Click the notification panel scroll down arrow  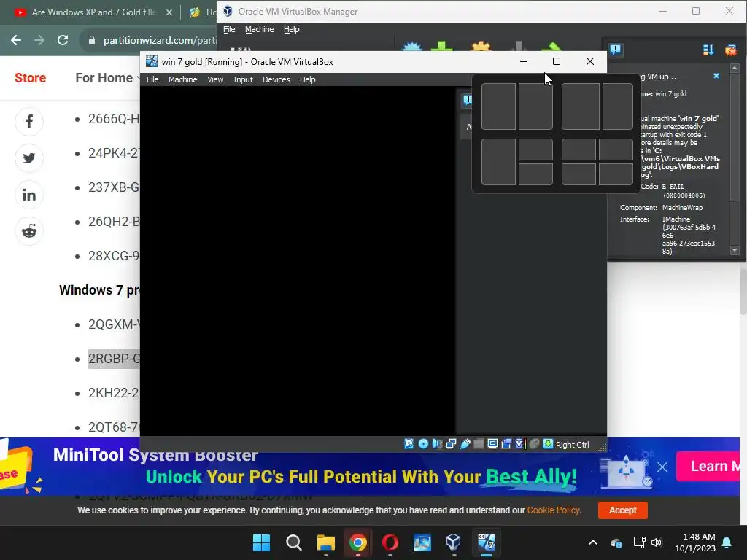[735, 250]
